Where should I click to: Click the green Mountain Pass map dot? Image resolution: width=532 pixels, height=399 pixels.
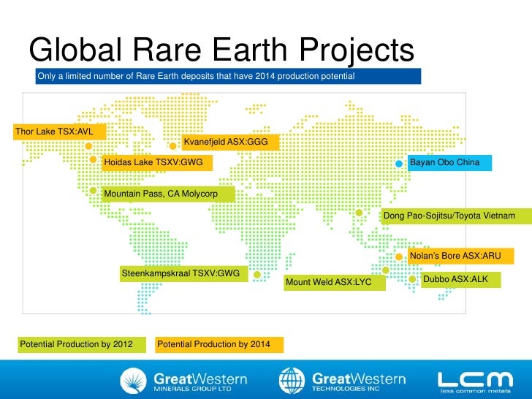click(93, 191)
